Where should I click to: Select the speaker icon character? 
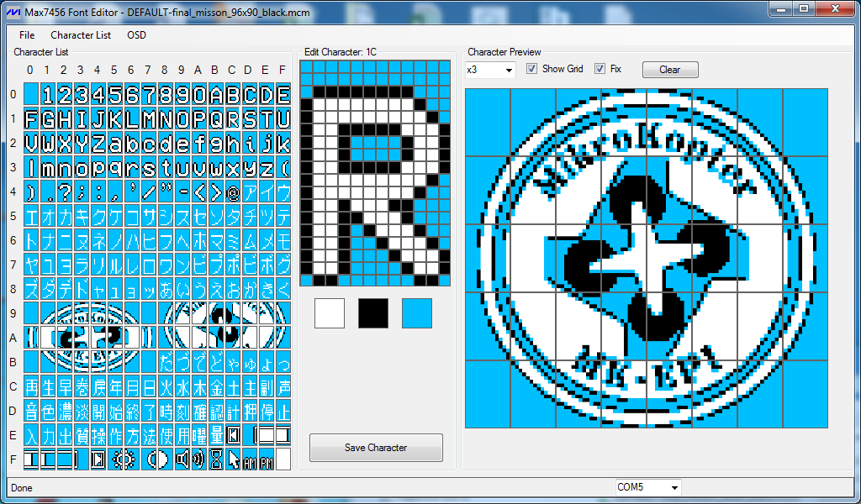pyautogui.click(x=182, y=459)
